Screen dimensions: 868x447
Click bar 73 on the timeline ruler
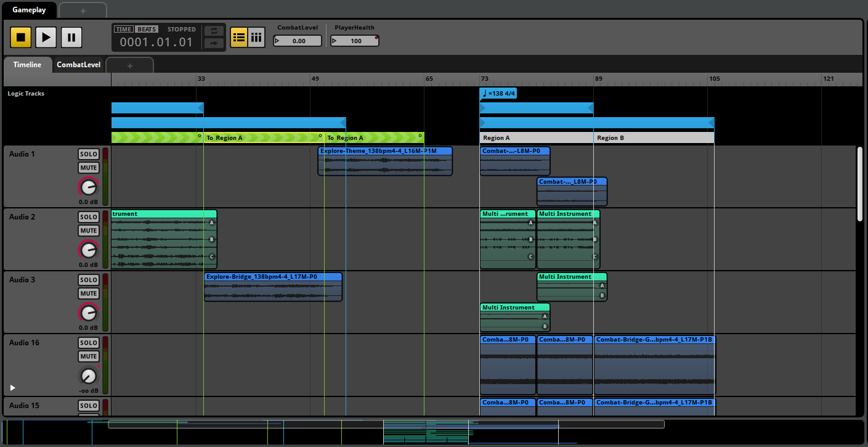(x=484, y=79)
